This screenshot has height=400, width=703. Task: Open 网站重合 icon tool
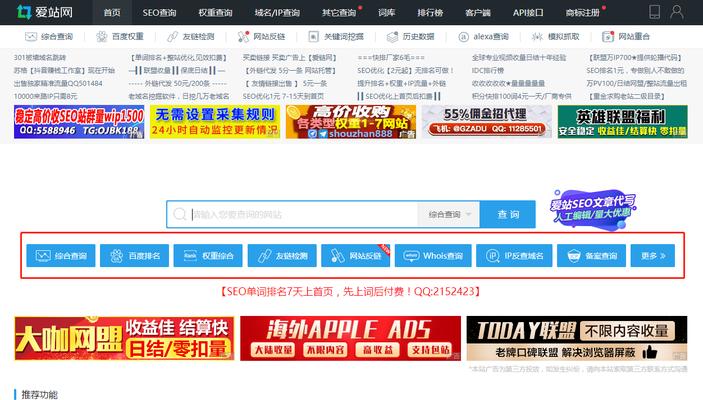pos(626,37)
